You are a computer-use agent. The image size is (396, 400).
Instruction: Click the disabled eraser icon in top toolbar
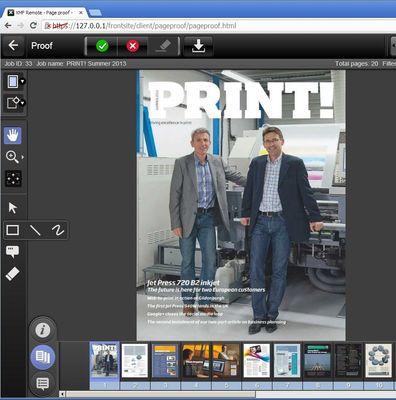[x=163, y=46]
